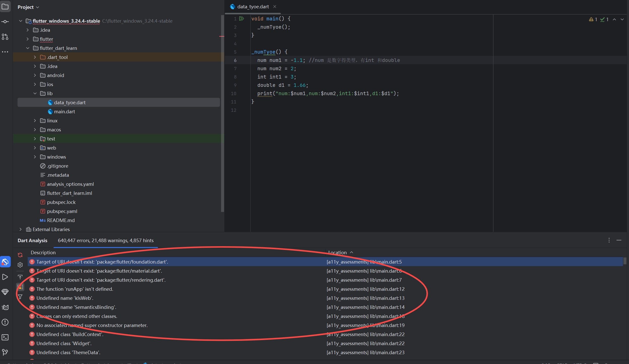
Task: Hide the Dart Analysis panel
Action: (x=619, y=240)
